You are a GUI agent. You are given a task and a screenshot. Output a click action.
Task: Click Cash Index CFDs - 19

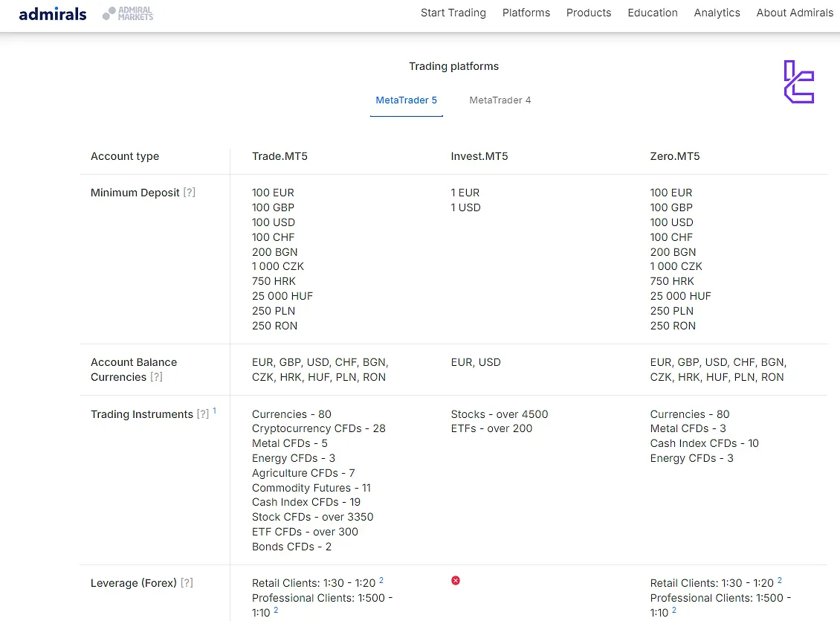coord(306,502)
